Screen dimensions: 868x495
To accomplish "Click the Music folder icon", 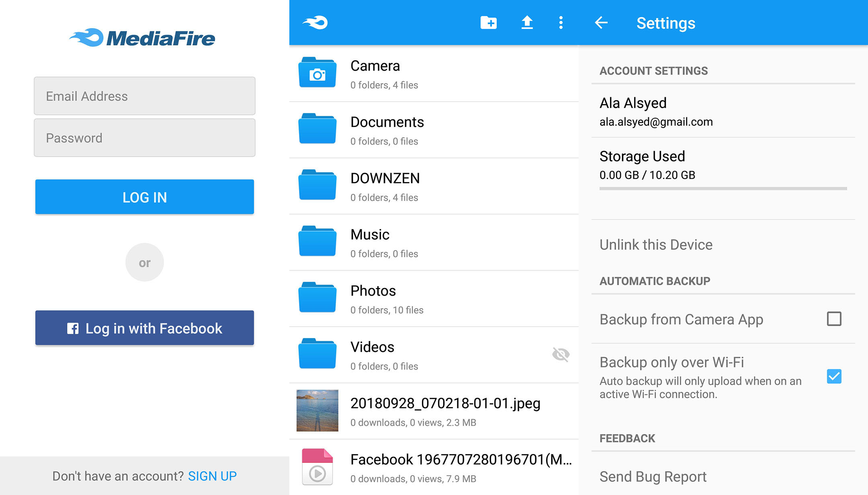I will (317, 242).
